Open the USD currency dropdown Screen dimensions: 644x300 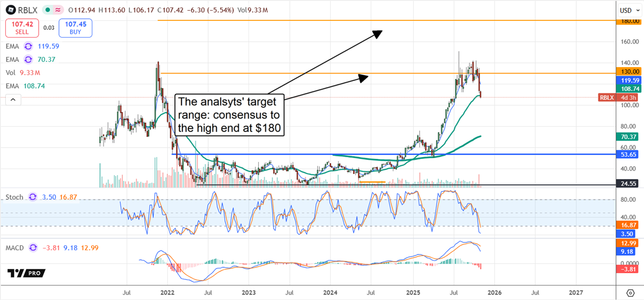click(x=628, y=10)
